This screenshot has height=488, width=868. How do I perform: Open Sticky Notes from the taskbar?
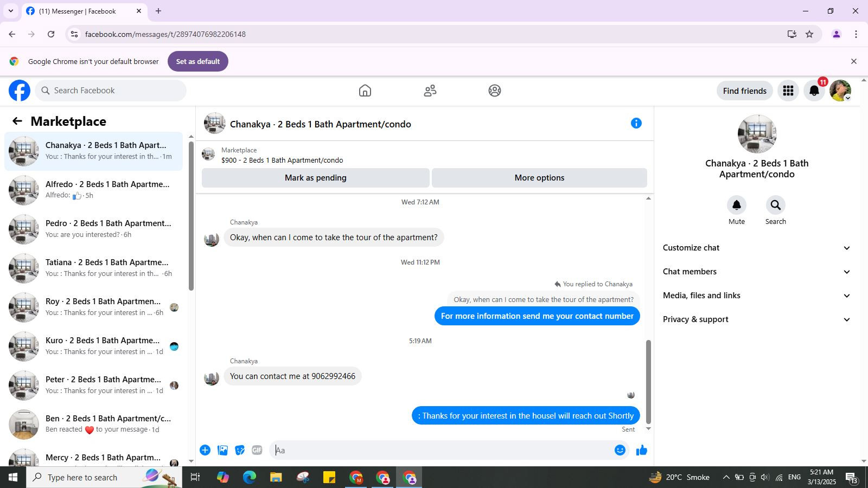click(x=329, y=477)
